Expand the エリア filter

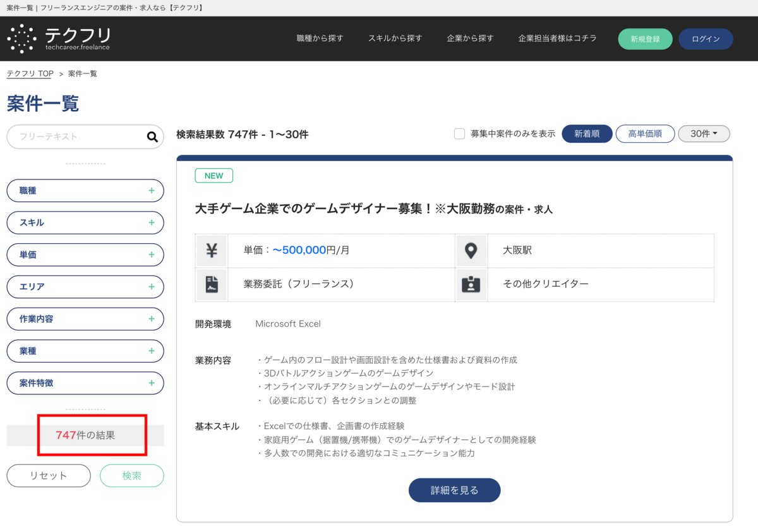click(85, 287)
